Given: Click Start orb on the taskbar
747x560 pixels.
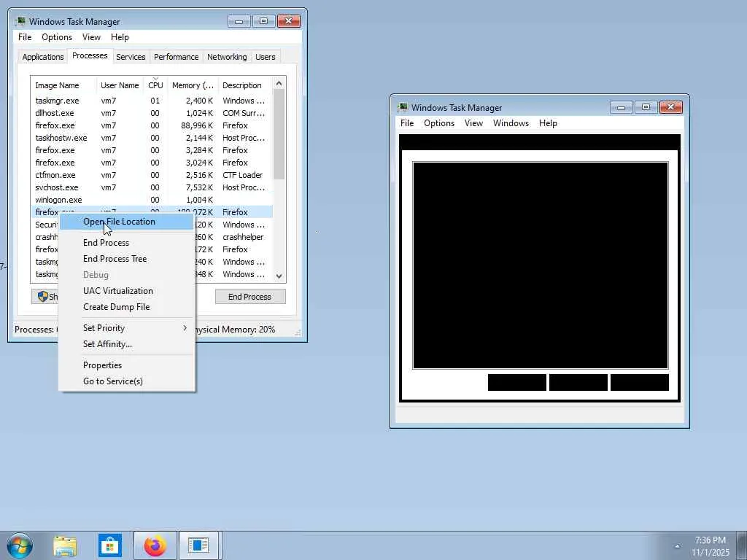Looking at the screenshot, I should (x=20, y=545).
